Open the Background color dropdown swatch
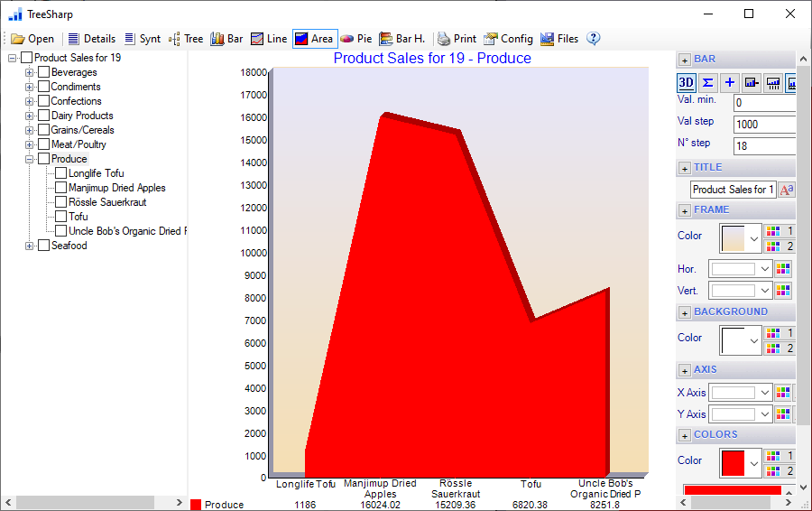812x511 pixels. tap(741, 340)
